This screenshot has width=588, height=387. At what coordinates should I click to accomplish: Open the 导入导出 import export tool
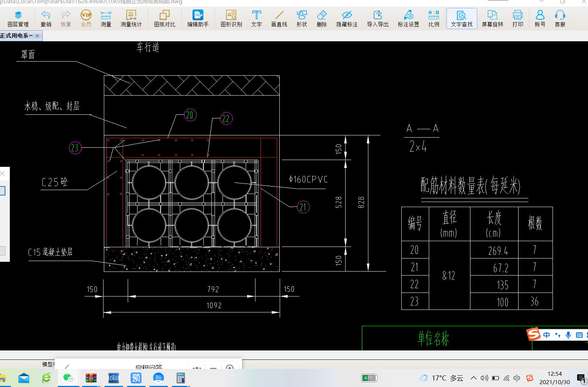[x=378, y=18]
